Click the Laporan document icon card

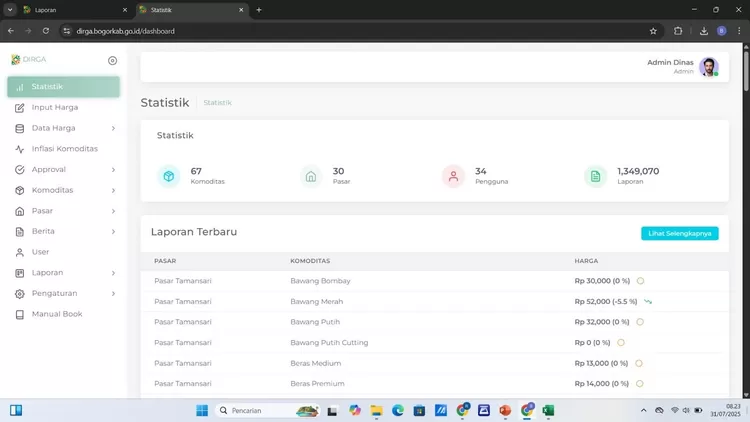point(596,176)
